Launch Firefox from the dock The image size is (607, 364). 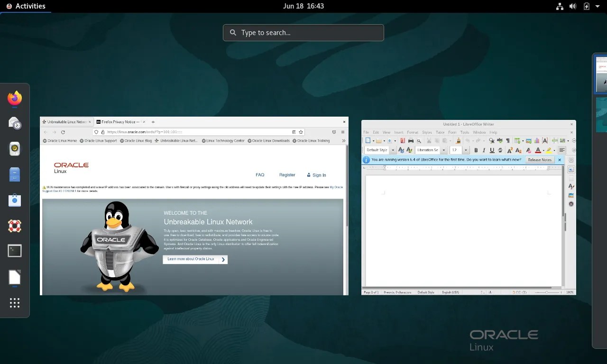pos(14,99)
